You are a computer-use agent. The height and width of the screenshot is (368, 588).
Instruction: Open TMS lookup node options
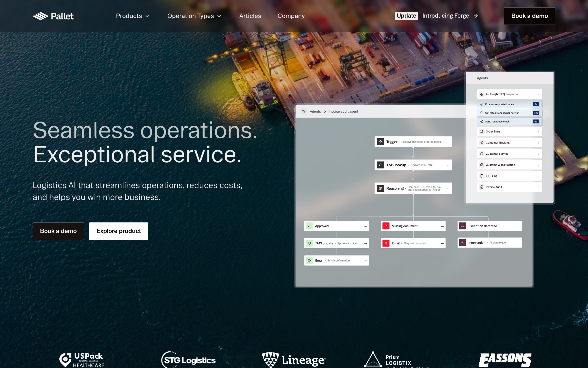point(448,165)
